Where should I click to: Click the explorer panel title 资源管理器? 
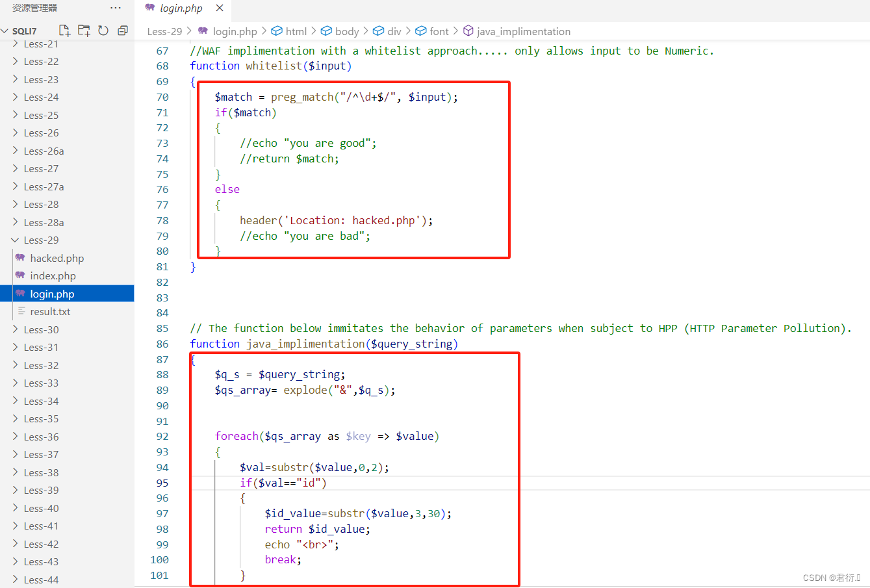click(35, 8)
